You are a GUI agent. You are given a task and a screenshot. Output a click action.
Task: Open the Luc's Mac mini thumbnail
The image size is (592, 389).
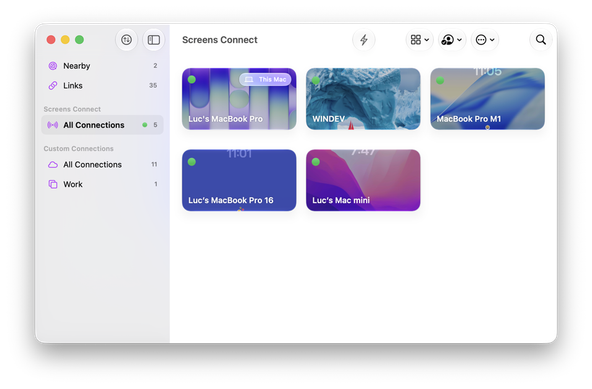(x=363, y=180)
